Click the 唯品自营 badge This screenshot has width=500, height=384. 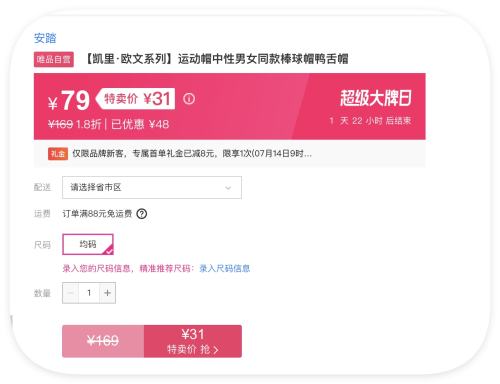click(x=54, y=60)
